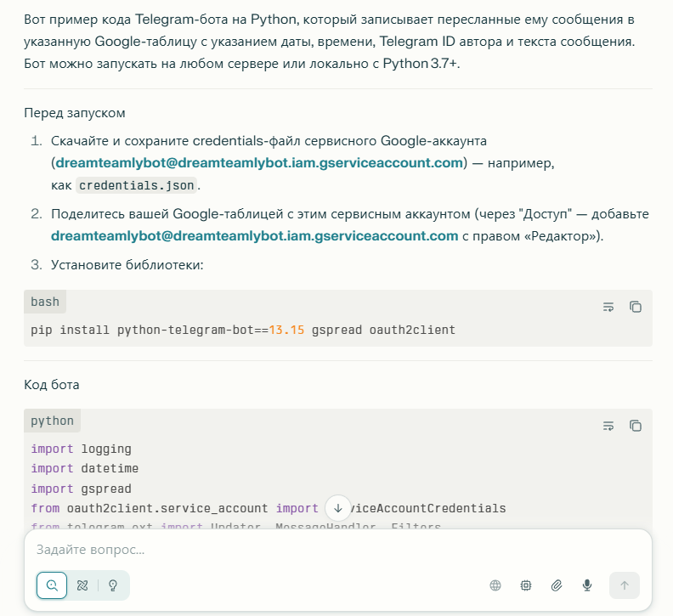Click the "Код бота" heading
Viewport: 673px width, 616px height.
(52, 385)
